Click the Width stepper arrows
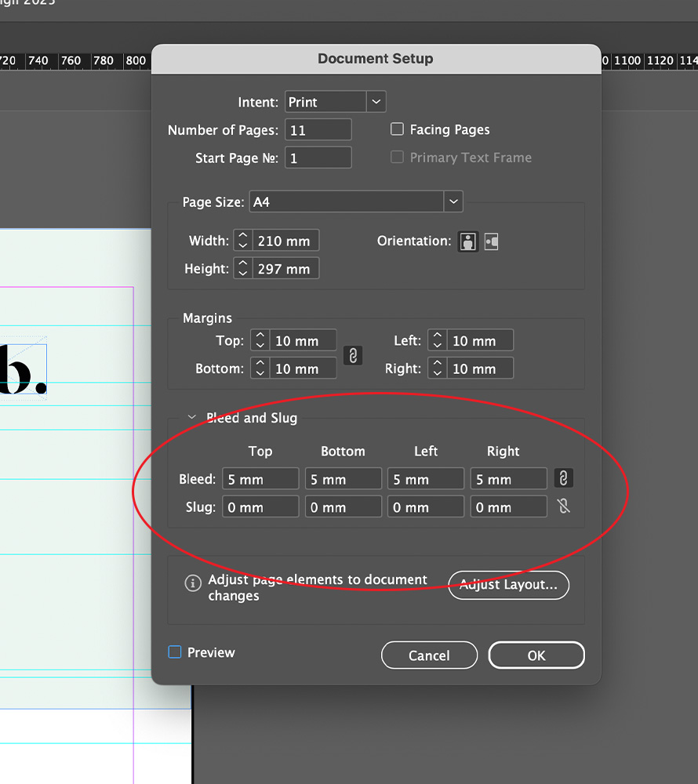 [x=243, y=241]
